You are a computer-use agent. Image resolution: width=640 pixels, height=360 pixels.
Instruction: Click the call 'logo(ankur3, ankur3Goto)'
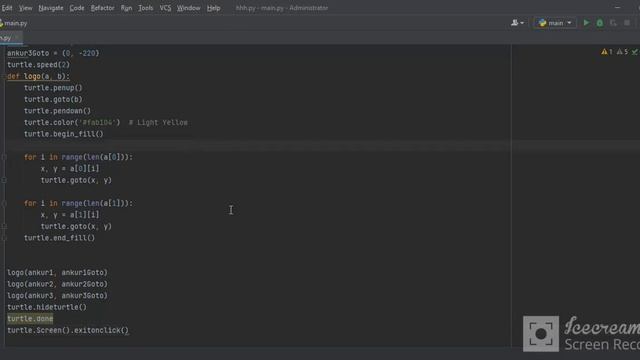(x=58, y=296)
